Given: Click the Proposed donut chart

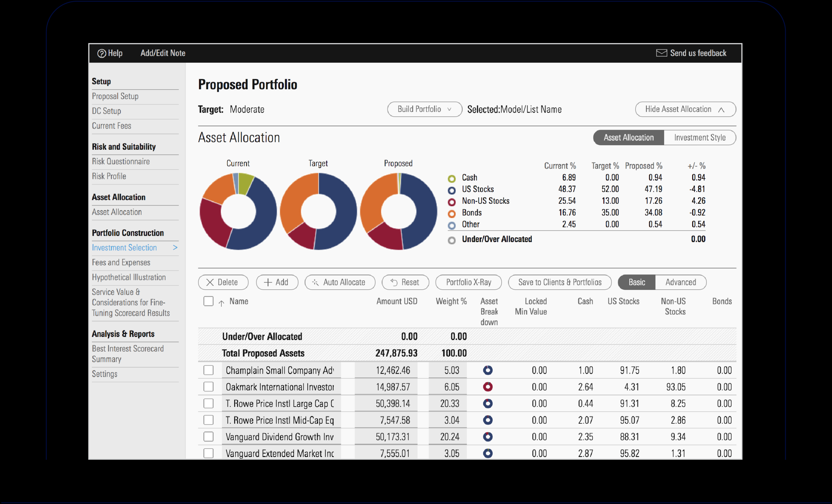Looking at the screenshot, I should [x=399, y=212].
